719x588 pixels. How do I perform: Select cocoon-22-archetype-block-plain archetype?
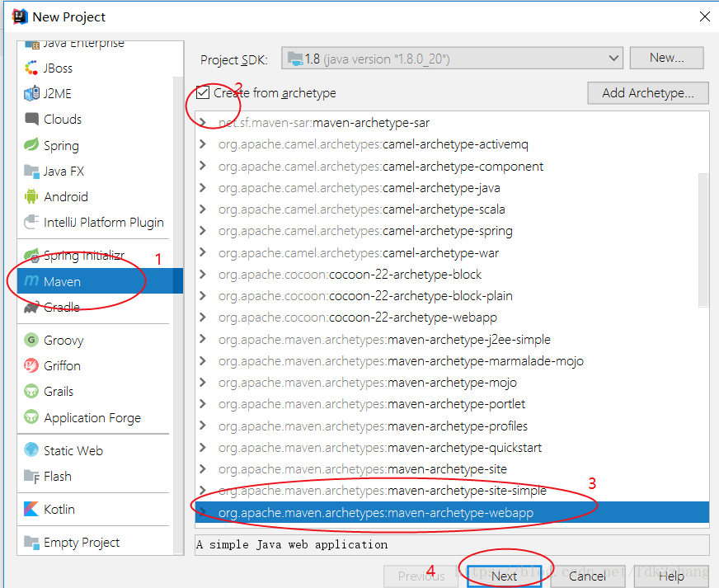click(452, 296)
